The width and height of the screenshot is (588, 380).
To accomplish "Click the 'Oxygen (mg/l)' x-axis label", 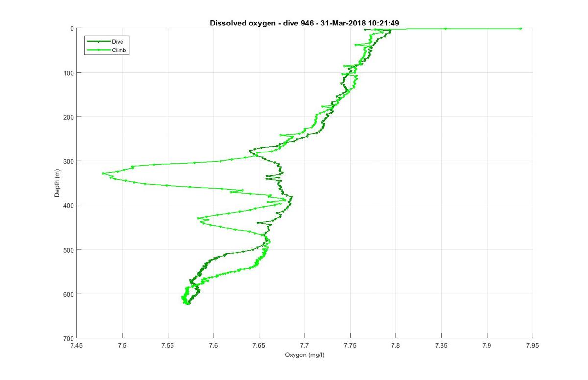I will pos(304,354).
